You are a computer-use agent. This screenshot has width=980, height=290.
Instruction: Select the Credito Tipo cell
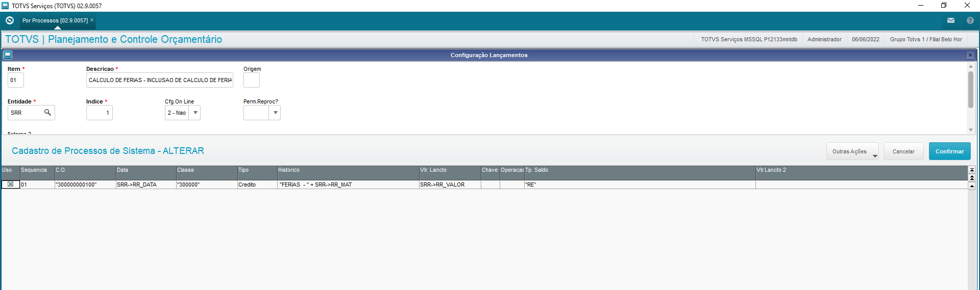[257, 184]
